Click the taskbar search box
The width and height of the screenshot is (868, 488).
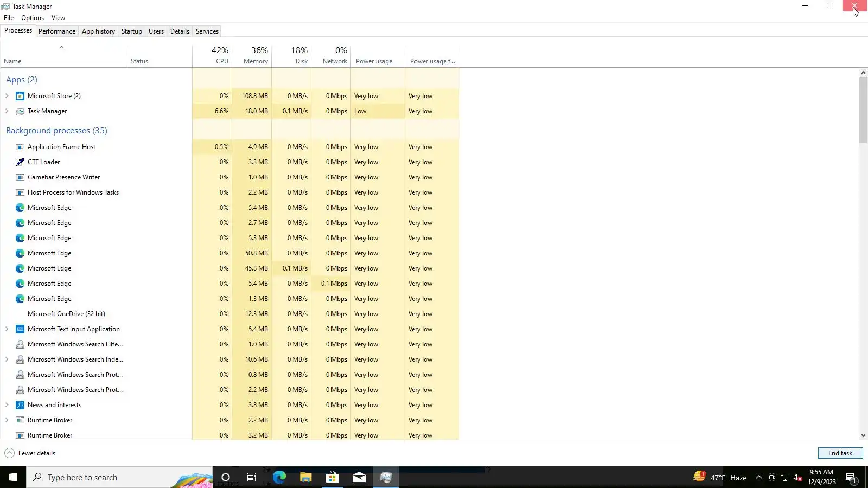pos(119,477)
